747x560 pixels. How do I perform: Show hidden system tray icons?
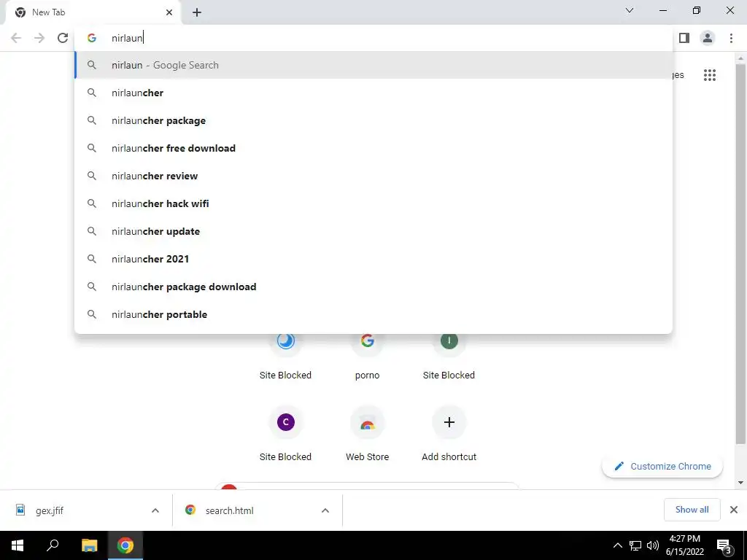pos(617,545)
